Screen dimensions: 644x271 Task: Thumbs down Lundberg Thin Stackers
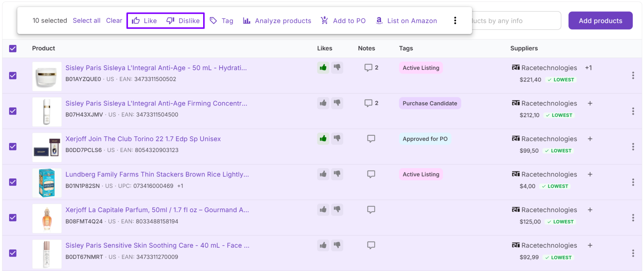pos(337,174)
